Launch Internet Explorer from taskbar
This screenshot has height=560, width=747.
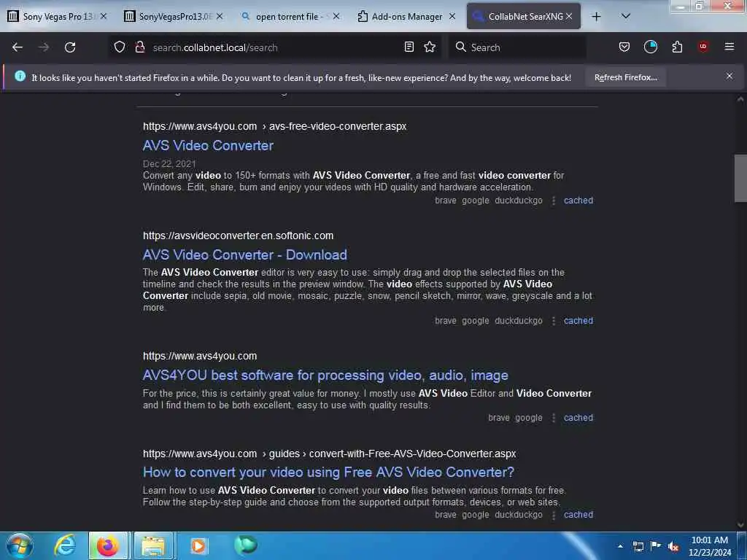[65, 545]
